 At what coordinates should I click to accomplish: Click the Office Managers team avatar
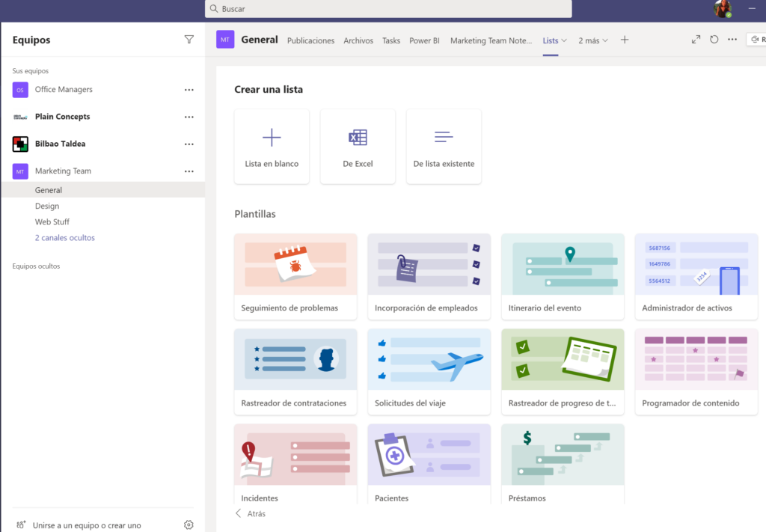(20, 90)
